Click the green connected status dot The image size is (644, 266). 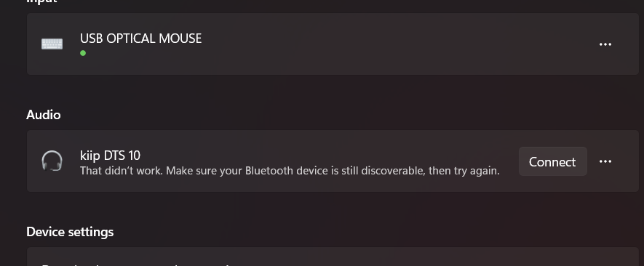(x=83, y=53)
